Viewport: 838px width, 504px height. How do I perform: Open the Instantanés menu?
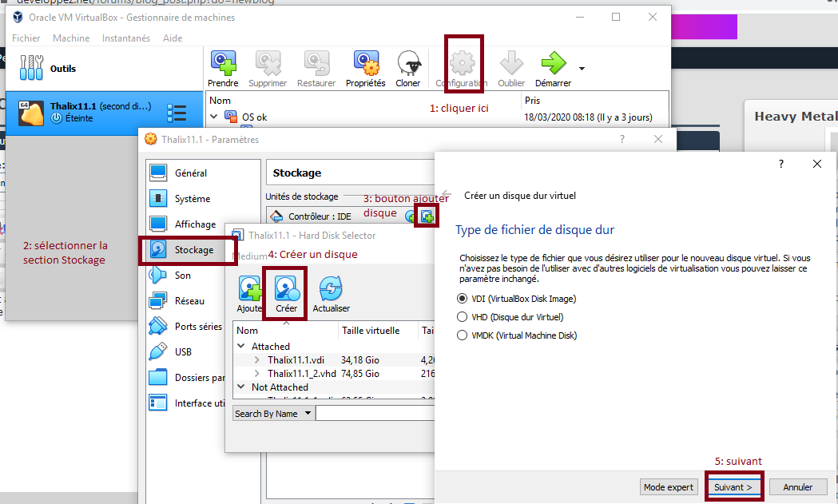(x=126, y=38)
